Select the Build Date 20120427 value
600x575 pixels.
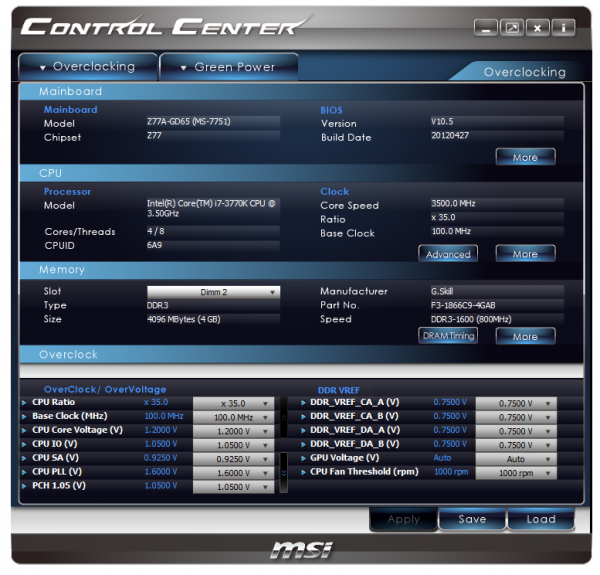[497, 135]
